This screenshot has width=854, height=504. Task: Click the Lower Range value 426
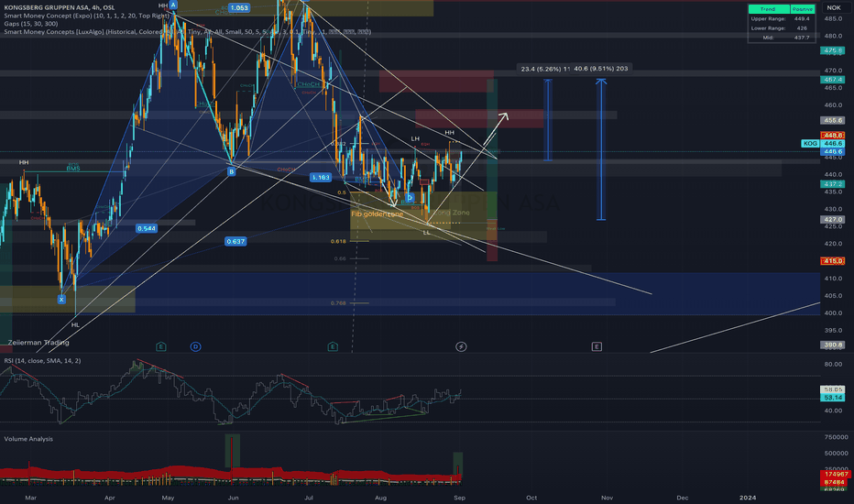[803, 28]
